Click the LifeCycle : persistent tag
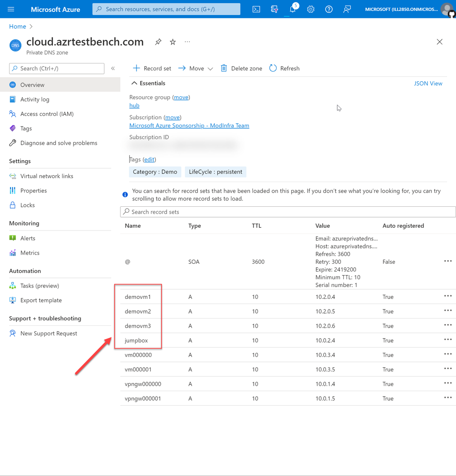The width and height of the screenshot is (456, 476). tap(215, 172)
